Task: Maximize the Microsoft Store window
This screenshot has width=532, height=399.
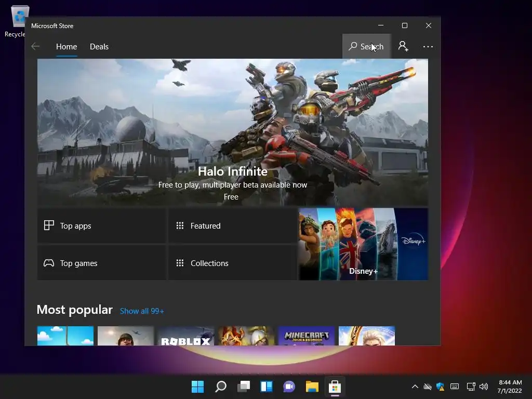Action: [x=404, y=25]
